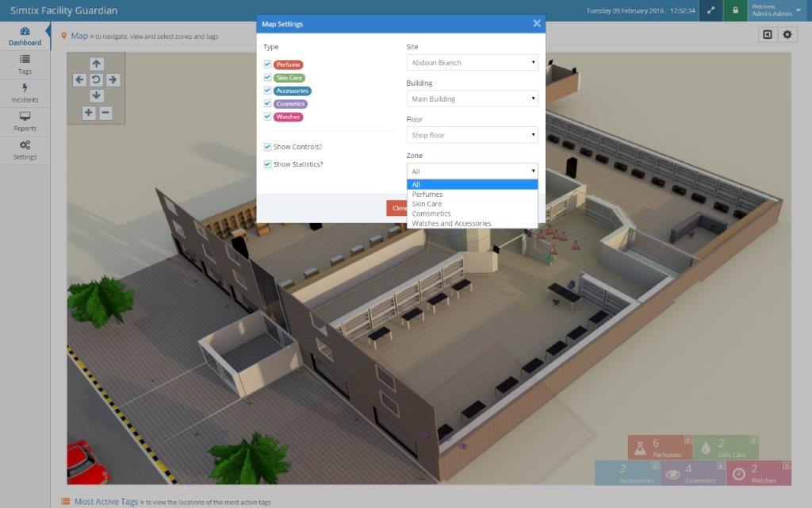Select the Tags section in the sidebar
This screenshot has width=812, height=508.
point(25,64)
